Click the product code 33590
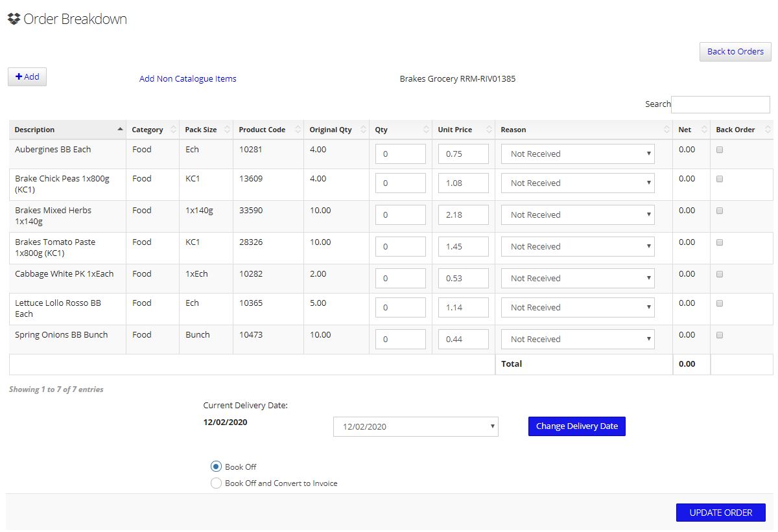The height and width of the screenshot is (532, 778). 251,211
